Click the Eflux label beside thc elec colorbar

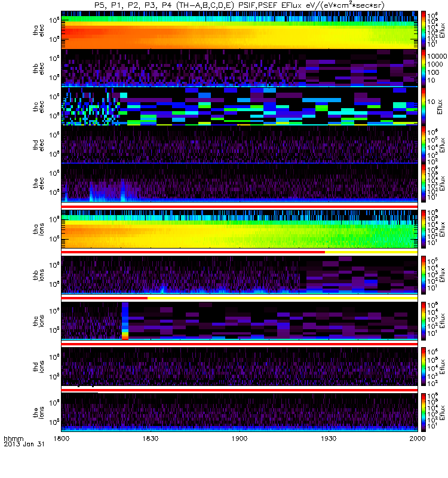(x=440, y=107)
